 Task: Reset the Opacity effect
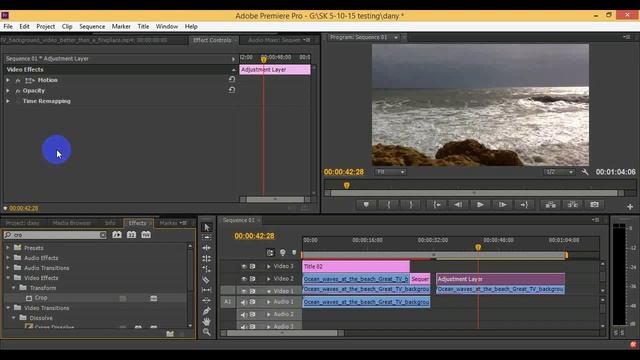click(232, 90)
